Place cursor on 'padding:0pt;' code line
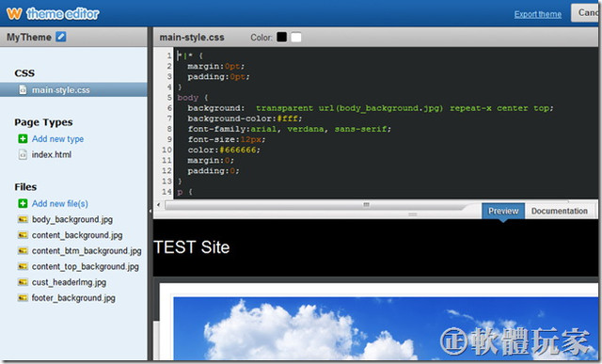 [x=218, y=76]
